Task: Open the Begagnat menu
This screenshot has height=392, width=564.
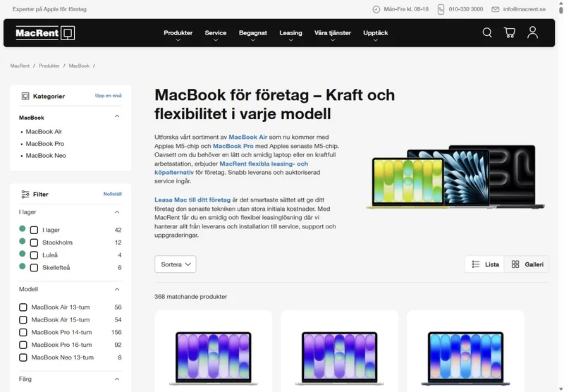Action: [x=253, y=32]
